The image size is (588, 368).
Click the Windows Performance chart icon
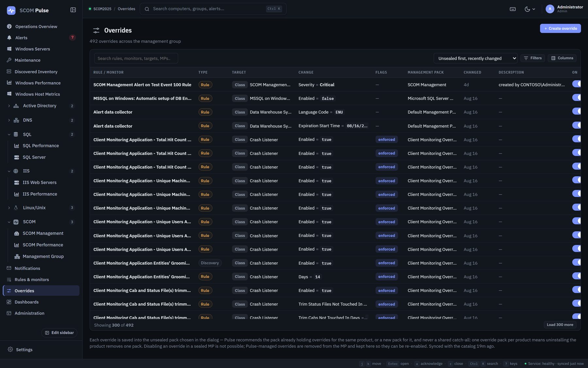click(x=9, y=83)
